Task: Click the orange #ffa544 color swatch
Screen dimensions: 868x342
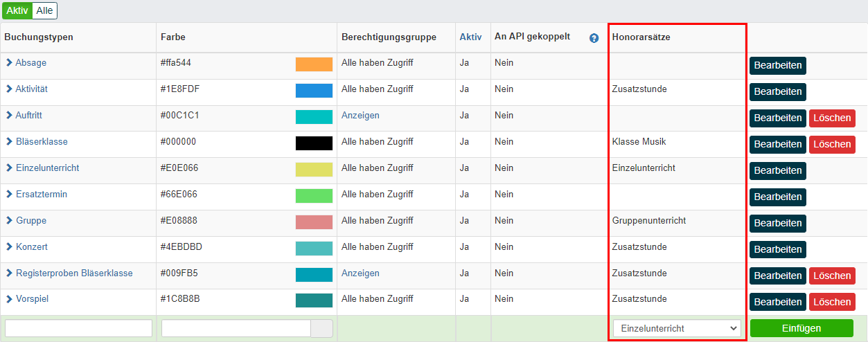Action: (314, 64)
